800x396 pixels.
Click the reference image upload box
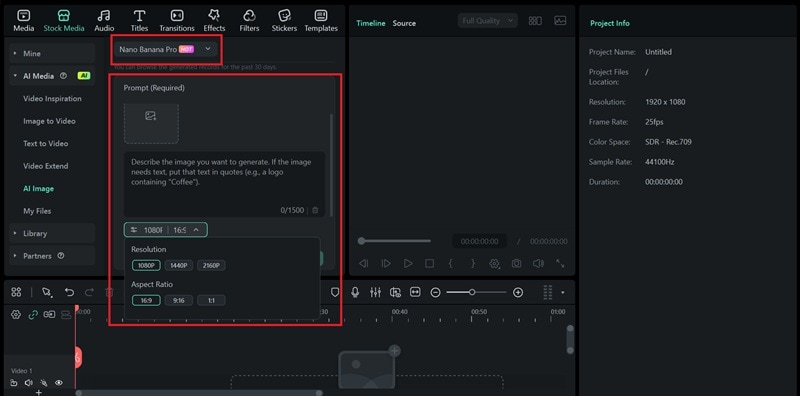tap(151, 123)
